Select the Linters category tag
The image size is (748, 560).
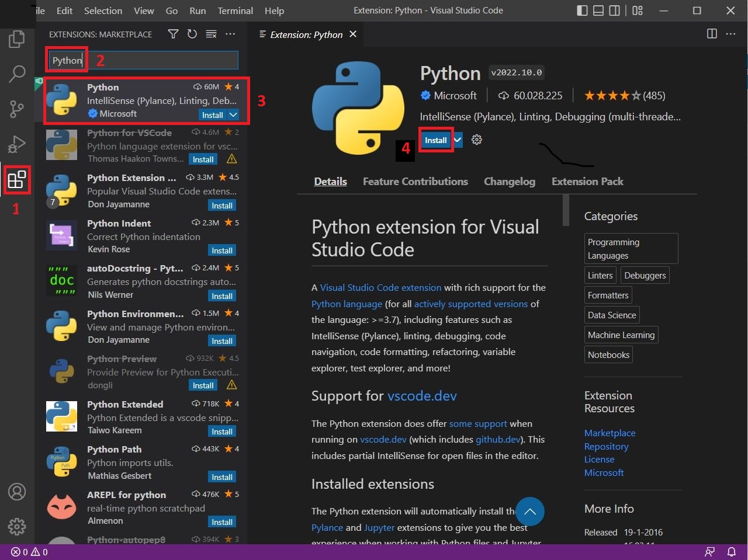tap(600, 276)
